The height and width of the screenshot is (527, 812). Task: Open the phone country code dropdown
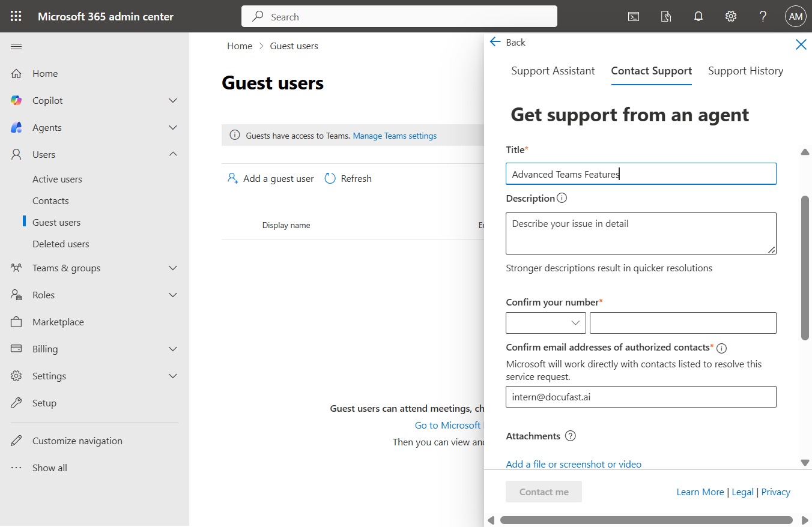point(546,323)
